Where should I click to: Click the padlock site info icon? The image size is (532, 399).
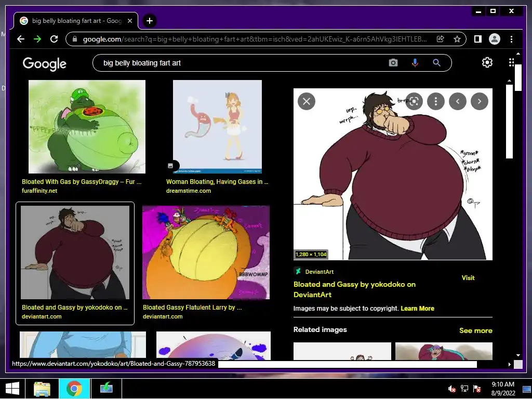coord(75,39)
